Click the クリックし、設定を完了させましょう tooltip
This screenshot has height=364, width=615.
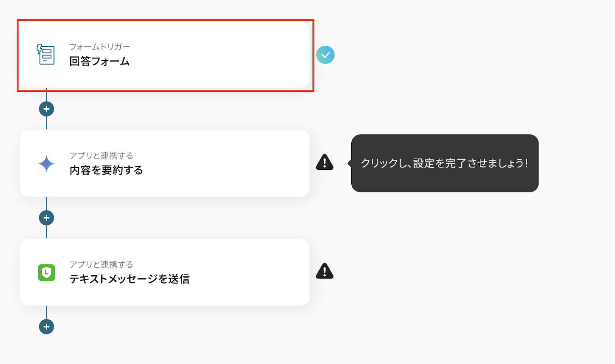[x=445, y=163]
